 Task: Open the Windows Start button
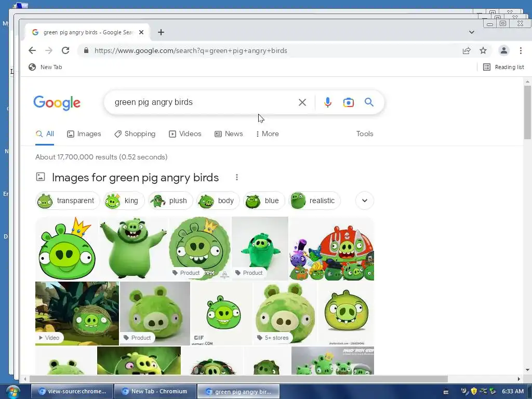pyautogui.click(x=12, y=392)
